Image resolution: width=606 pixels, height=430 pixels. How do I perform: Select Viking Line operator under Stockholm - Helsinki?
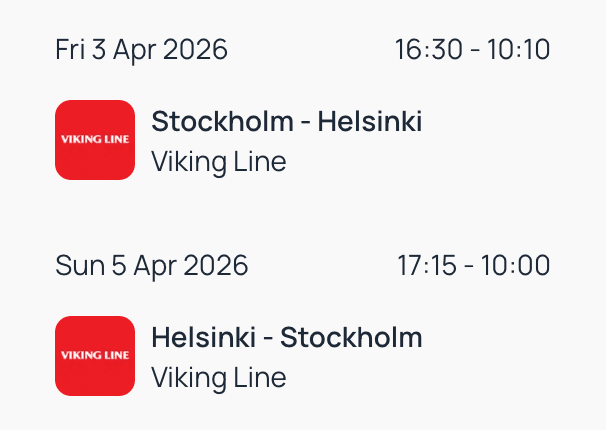218,161
